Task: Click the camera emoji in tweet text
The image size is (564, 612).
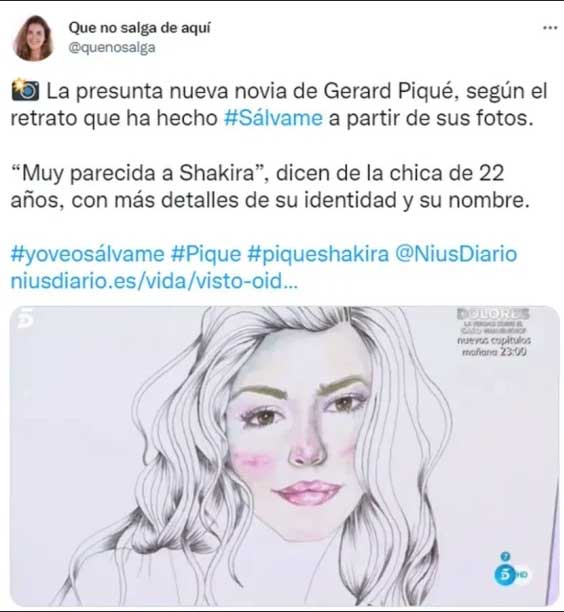Action: (x=25, y=90)
